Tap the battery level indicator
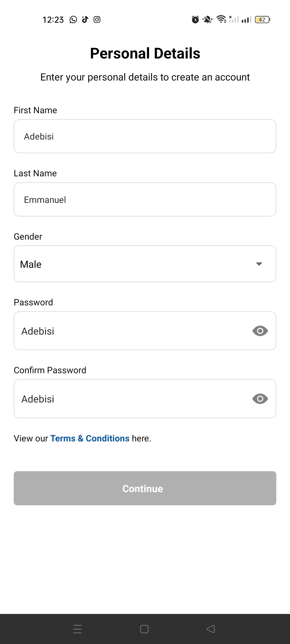290x644 pixels. pyautogui.click(x=262, y=20)
